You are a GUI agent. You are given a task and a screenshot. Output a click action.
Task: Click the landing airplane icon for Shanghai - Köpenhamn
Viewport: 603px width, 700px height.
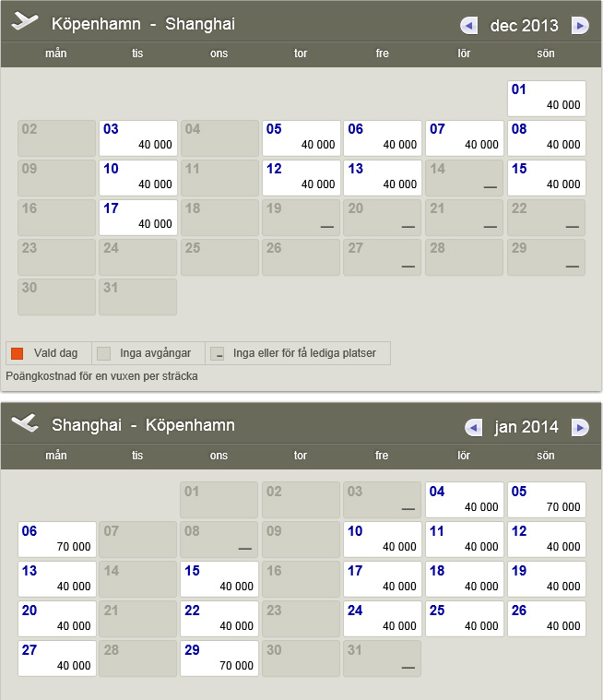[x=25, y=423]
